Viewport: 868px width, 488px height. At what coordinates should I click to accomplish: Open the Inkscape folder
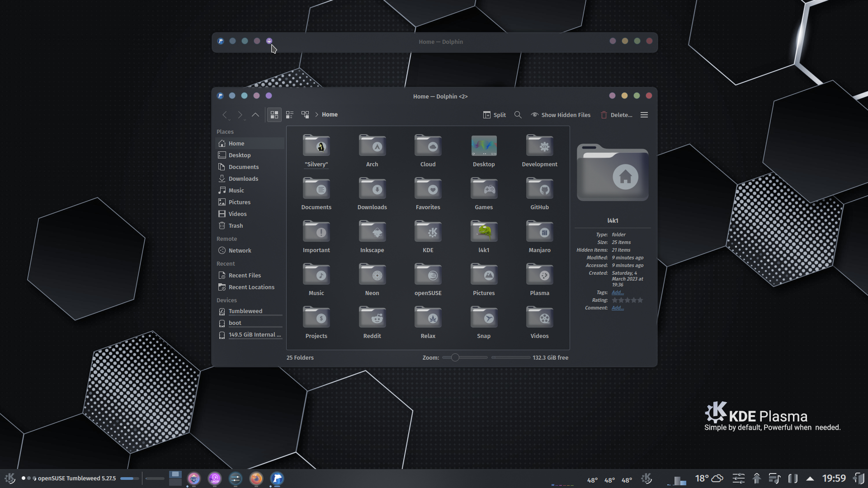[372, 236]
